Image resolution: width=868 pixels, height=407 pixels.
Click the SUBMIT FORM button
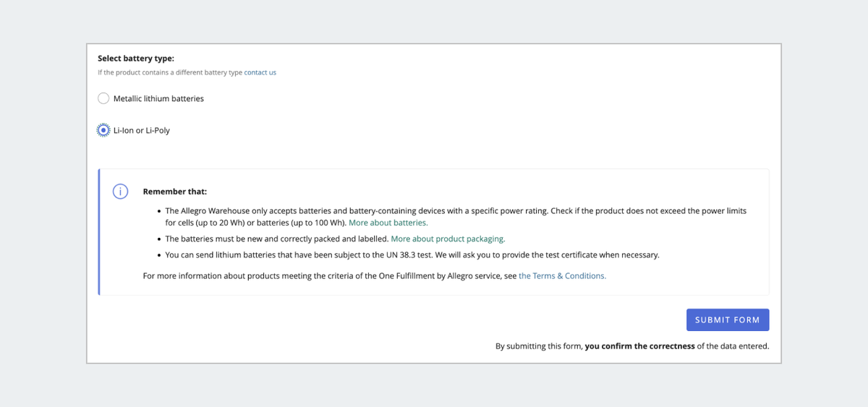(x=728, y=320)
